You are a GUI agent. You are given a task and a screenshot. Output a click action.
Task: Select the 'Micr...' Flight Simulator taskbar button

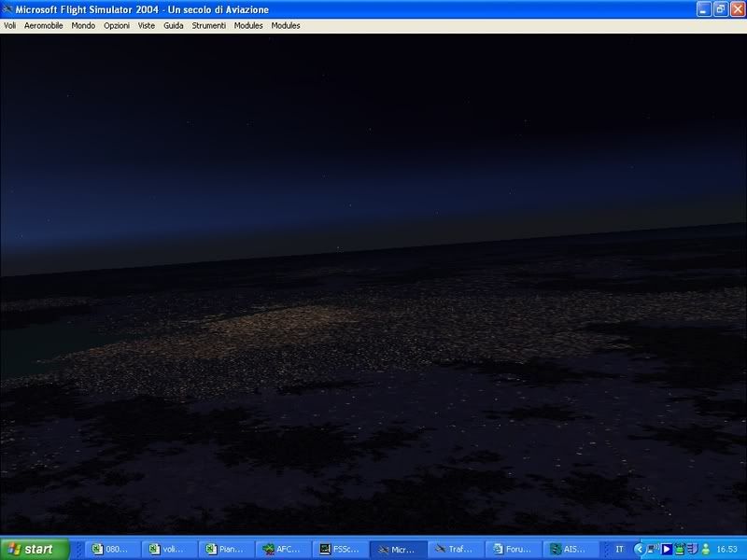[399, 549]
